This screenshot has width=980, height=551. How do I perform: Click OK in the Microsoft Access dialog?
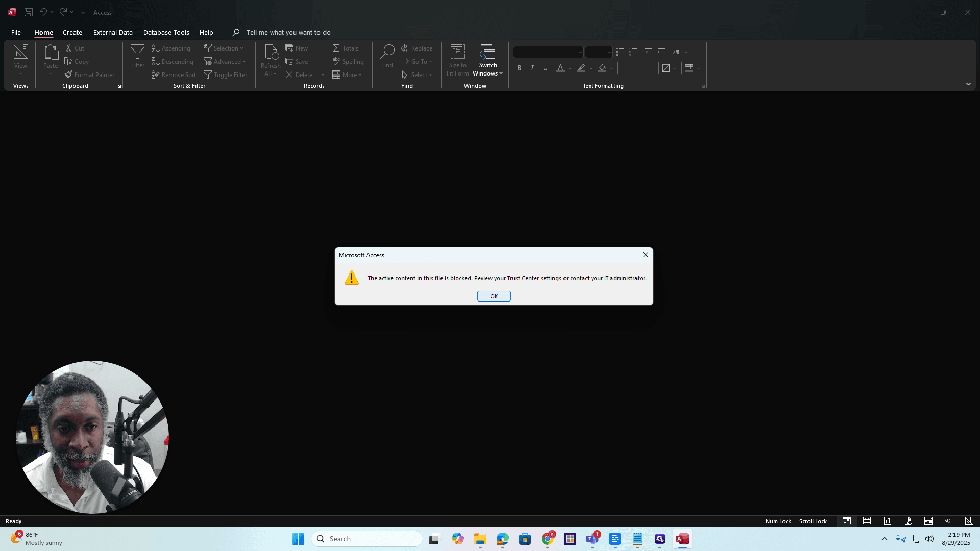(494, 296)
